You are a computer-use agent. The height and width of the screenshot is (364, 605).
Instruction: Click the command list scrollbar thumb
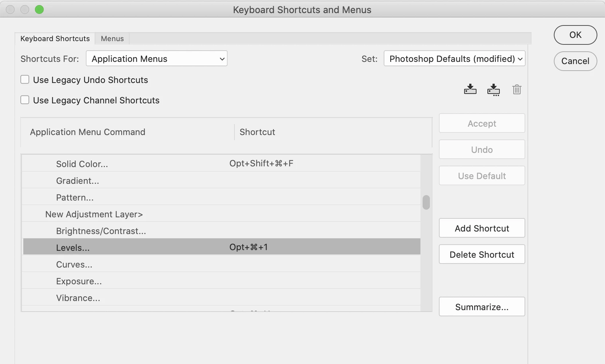[426, 202]
